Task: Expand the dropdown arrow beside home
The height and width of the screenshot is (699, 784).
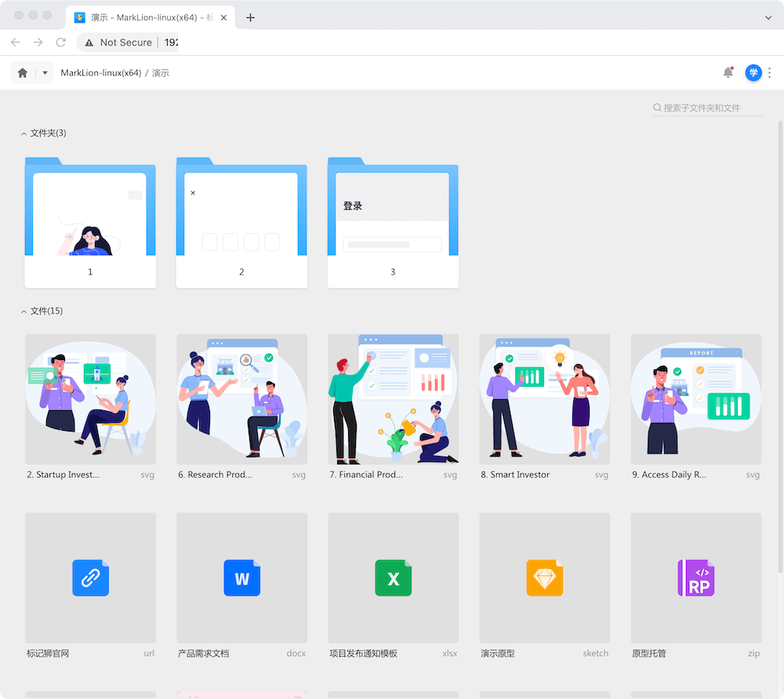Action: (x=45, y=73)
